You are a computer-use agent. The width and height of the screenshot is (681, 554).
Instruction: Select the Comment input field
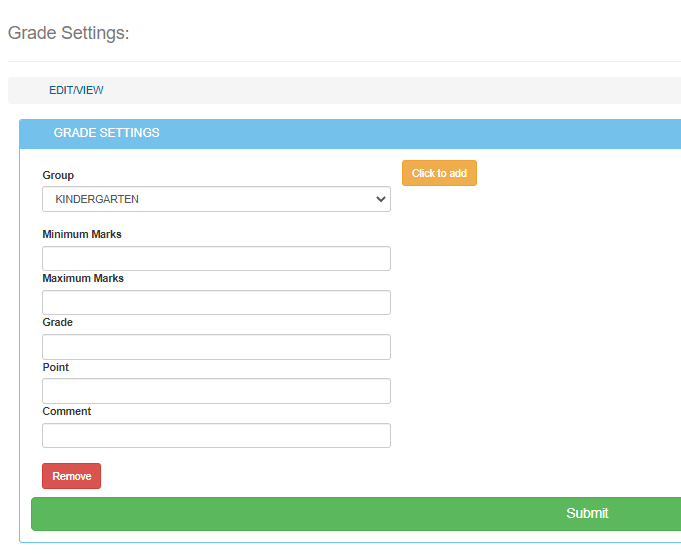click(x=216, y=435)
